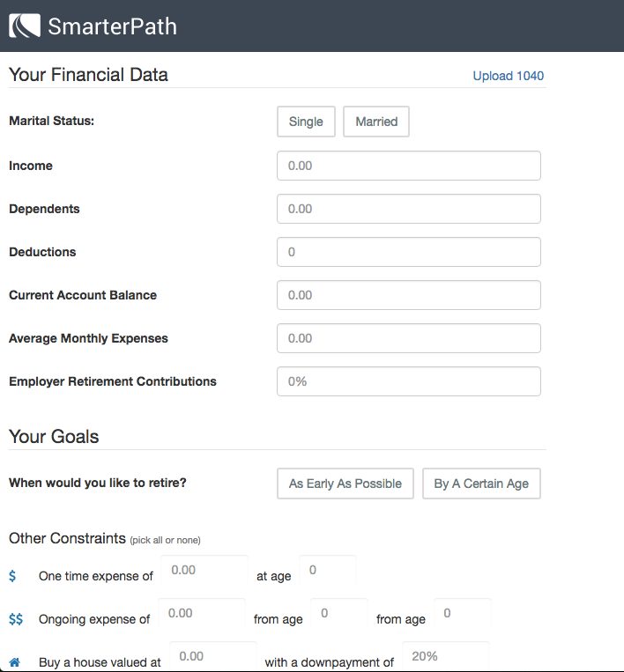Focus the One time expense amount field
The height and width of the screenshot is (672, 624).
[x=204, y=570]
